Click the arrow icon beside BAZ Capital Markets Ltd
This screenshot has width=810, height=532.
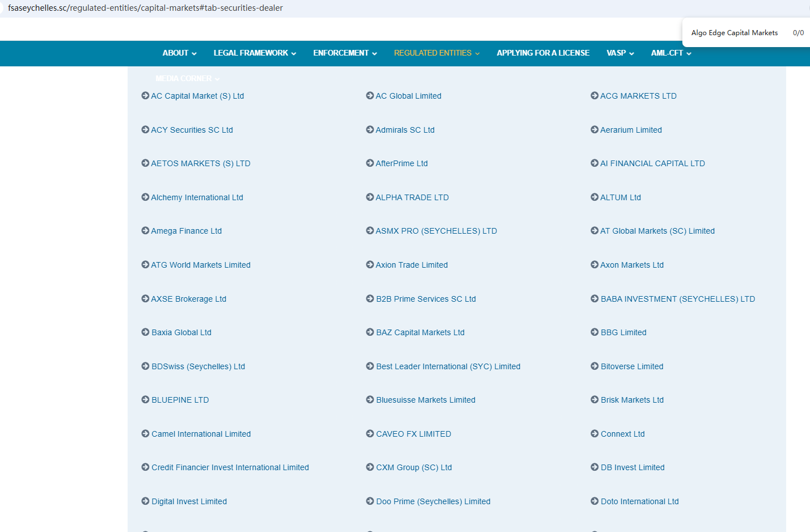[x=370, y=332]
